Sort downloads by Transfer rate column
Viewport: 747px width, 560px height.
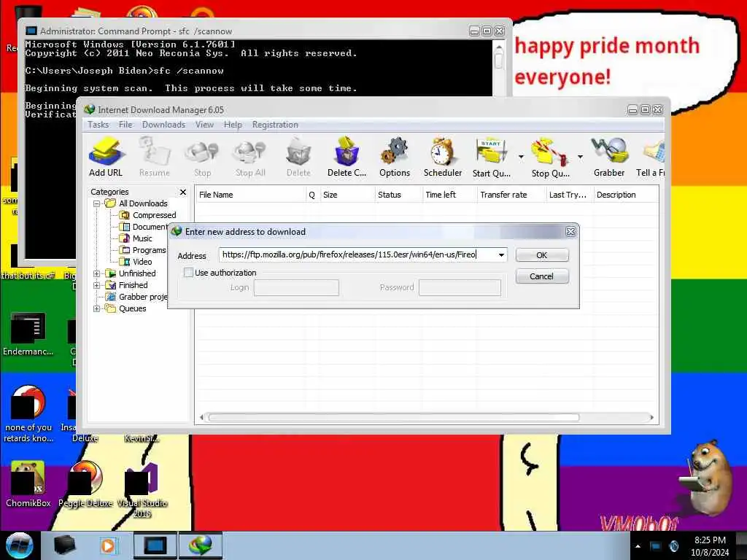511,195
